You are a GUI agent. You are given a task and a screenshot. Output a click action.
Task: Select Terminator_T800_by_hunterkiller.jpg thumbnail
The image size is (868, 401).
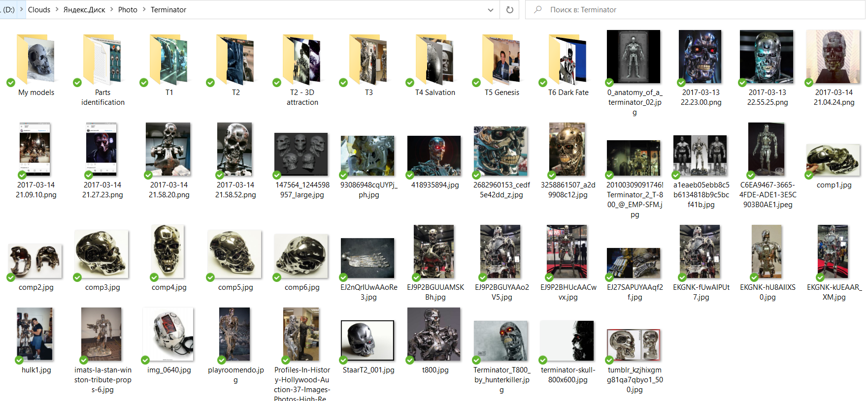tap(501, 340)
